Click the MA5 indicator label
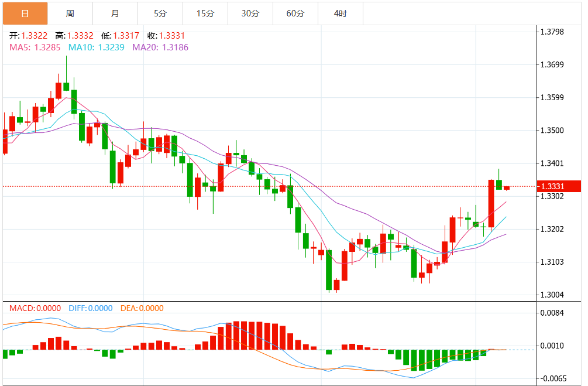Viewport: 588px width, 386px height. 34,47
